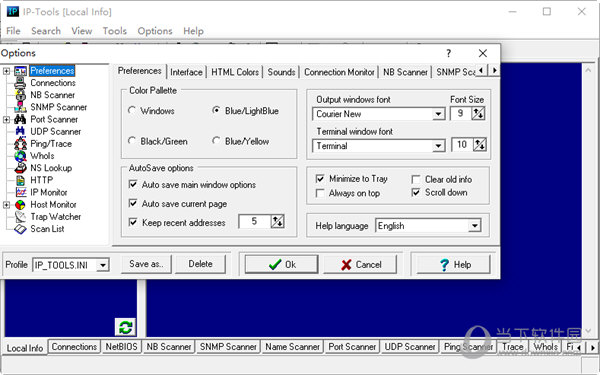Click the Preferences tree icon
The image size is (600, 375).
coord(20,71)
